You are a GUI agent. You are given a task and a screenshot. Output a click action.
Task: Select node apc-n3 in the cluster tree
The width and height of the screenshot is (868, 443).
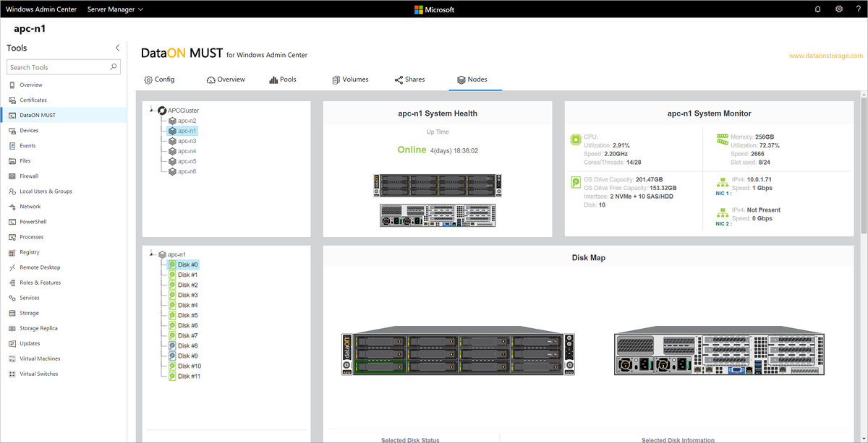[x=182, y=141]
